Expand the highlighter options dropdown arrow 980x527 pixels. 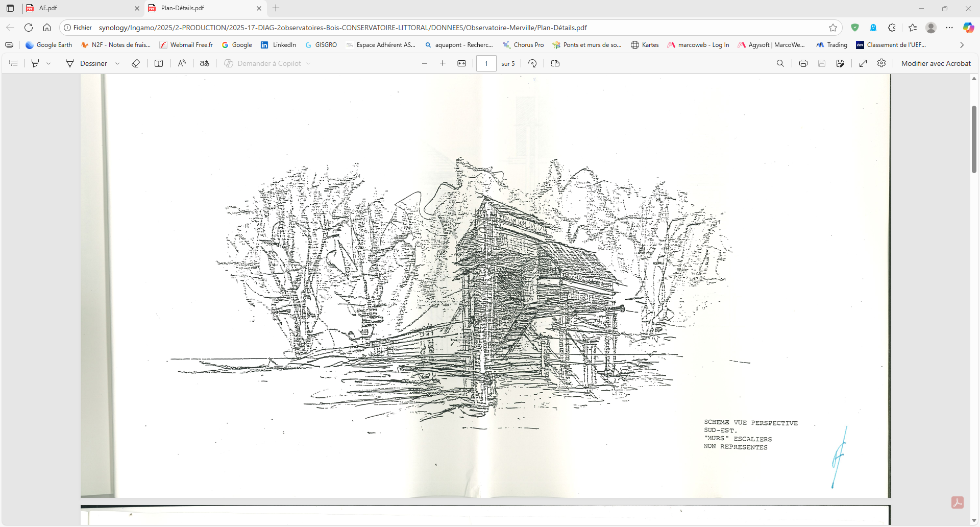[x=48, y=63]
